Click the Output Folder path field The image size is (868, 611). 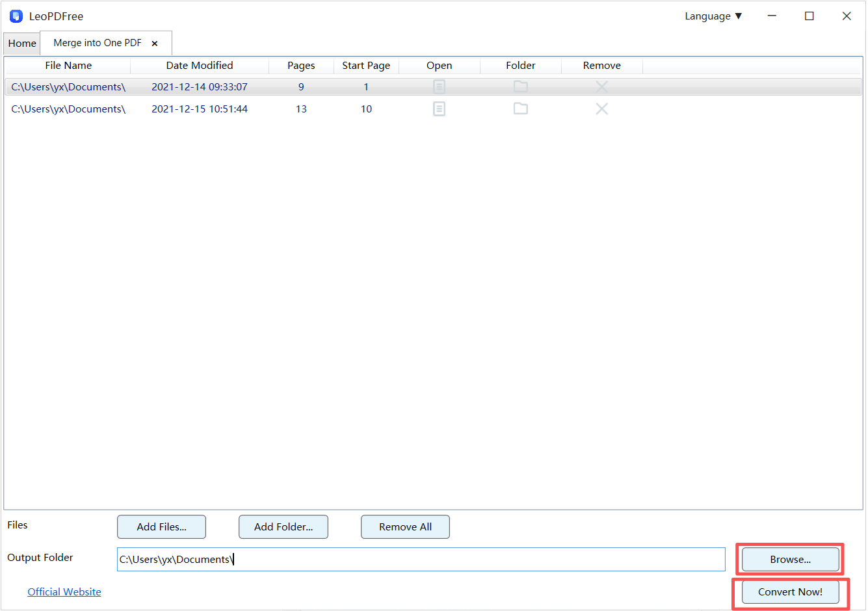421,560
